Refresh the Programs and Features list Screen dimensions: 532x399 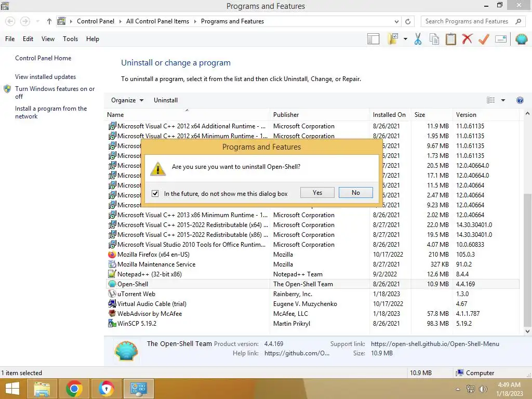click(408, 21)
